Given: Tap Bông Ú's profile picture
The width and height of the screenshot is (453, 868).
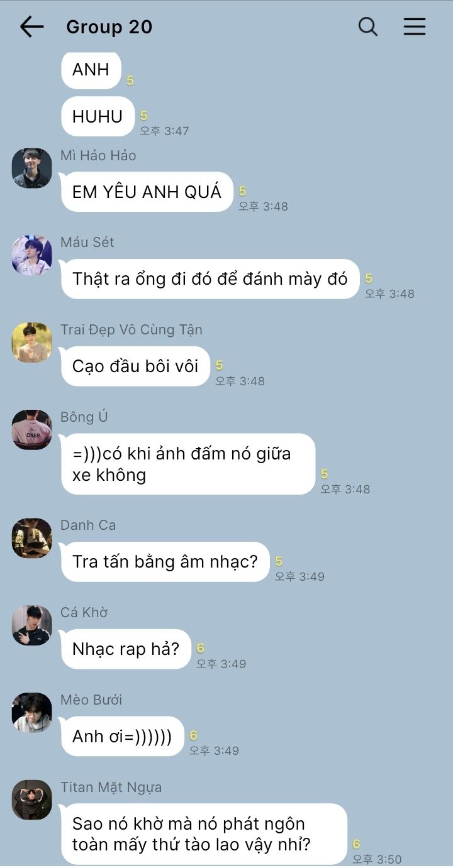Looking at the screenshot, I should pos(31,430).
